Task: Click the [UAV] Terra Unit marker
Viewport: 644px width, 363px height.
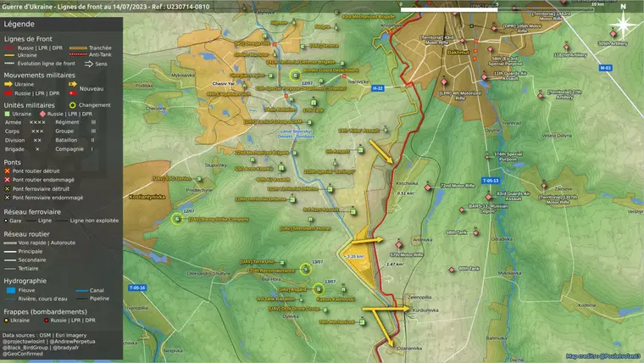Action: [x=282, y=262]
